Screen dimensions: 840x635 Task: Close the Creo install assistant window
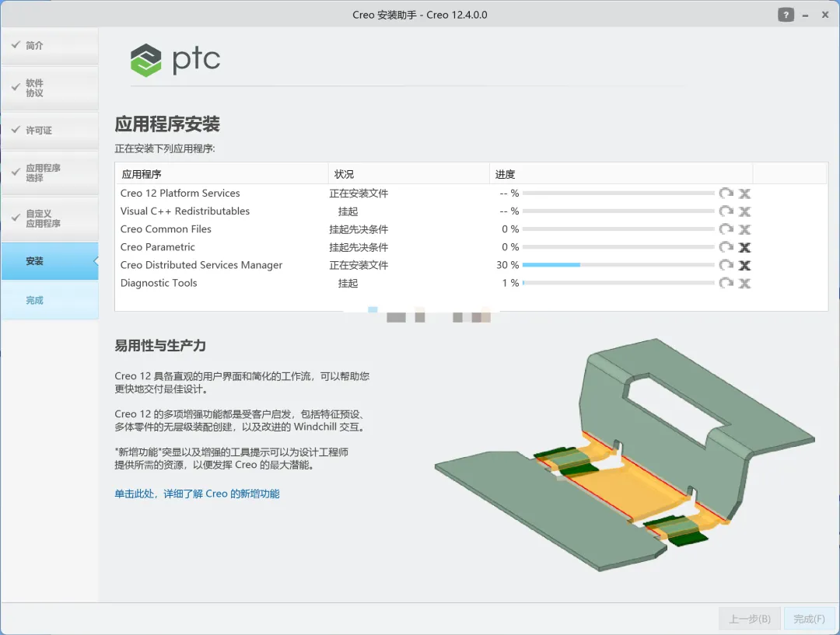(x=825, y=15)
